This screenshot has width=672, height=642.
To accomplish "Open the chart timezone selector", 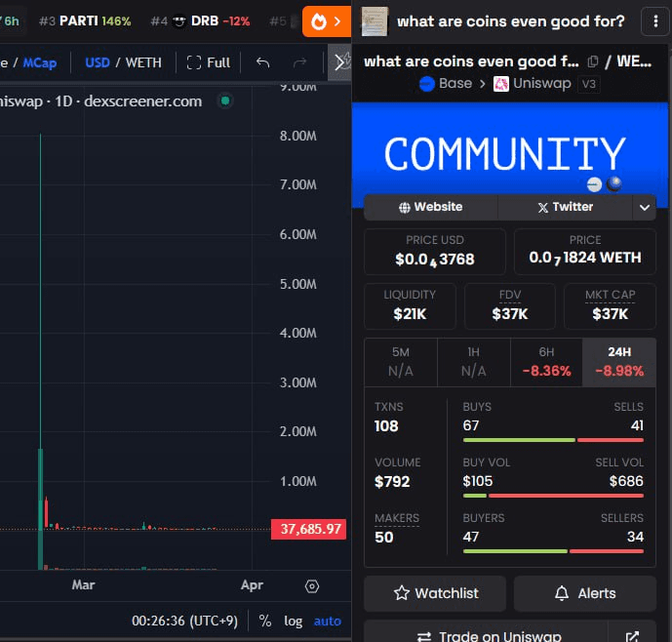I will [x=184, y=621].
